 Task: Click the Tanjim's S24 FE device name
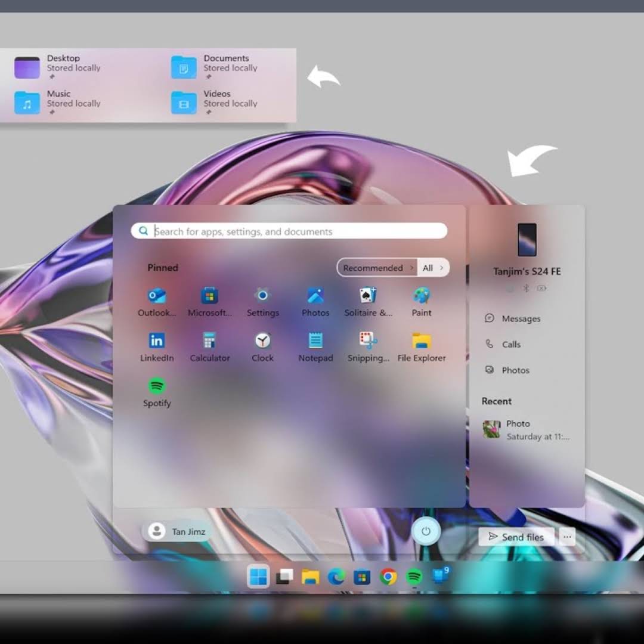click(x=527, y=271)
